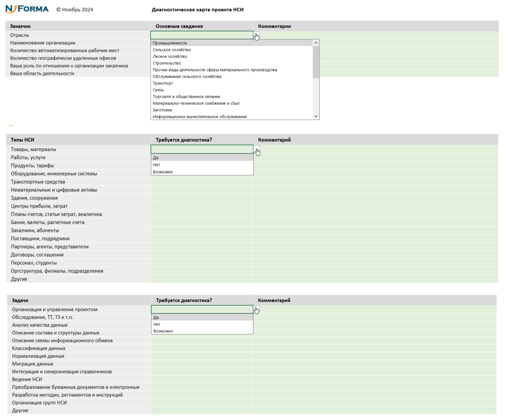Select Промышленность in the industry list

(232, 43)
